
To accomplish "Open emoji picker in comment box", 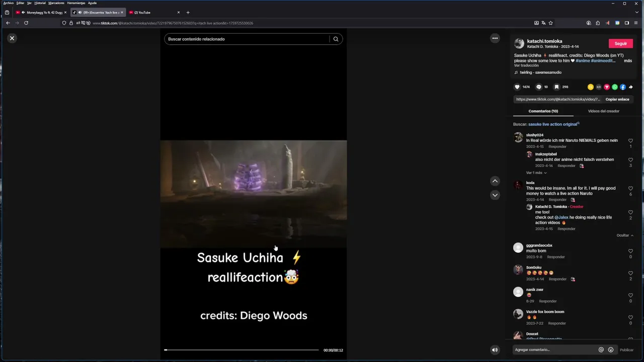I will (x=611, y=350).
